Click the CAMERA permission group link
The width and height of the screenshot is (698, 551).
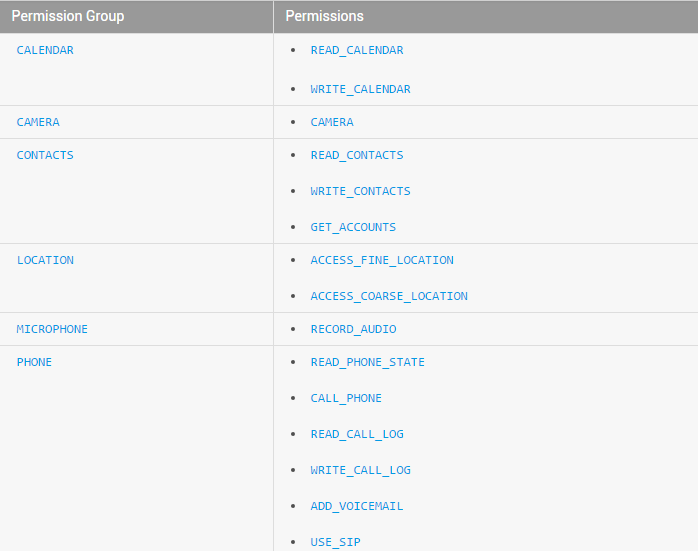pos(38,122)
